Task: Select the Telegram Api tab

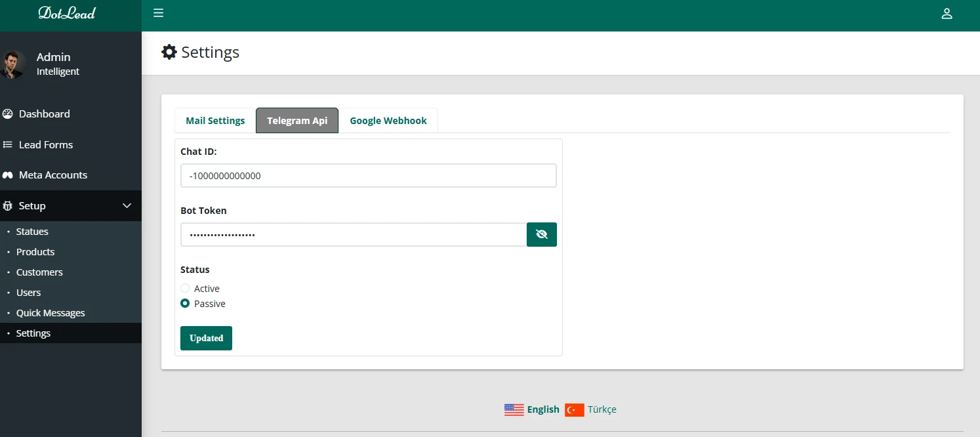Action: pyautogui.click(x=297, y=121)
